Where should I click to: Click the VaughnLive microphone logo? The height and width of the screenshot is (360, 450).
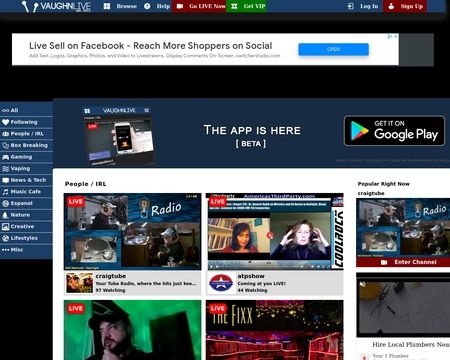(56, 6)
